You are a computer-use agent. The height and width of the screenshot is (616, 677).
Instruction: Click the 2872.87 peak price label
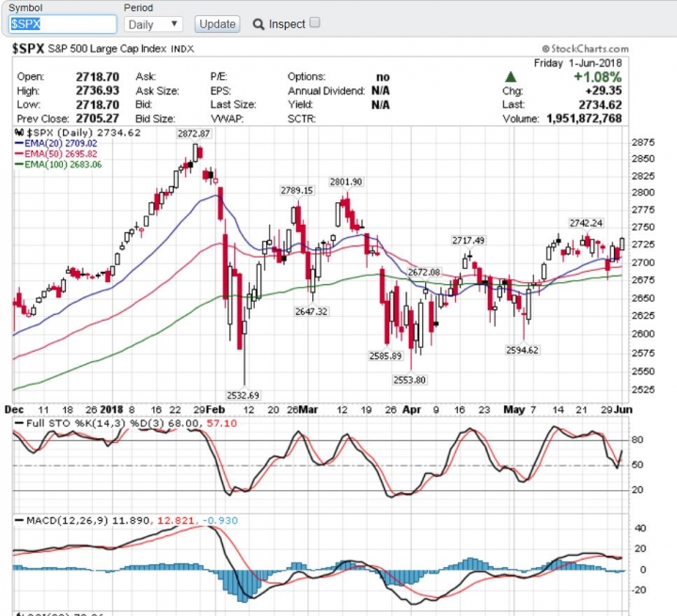point(194,134)
